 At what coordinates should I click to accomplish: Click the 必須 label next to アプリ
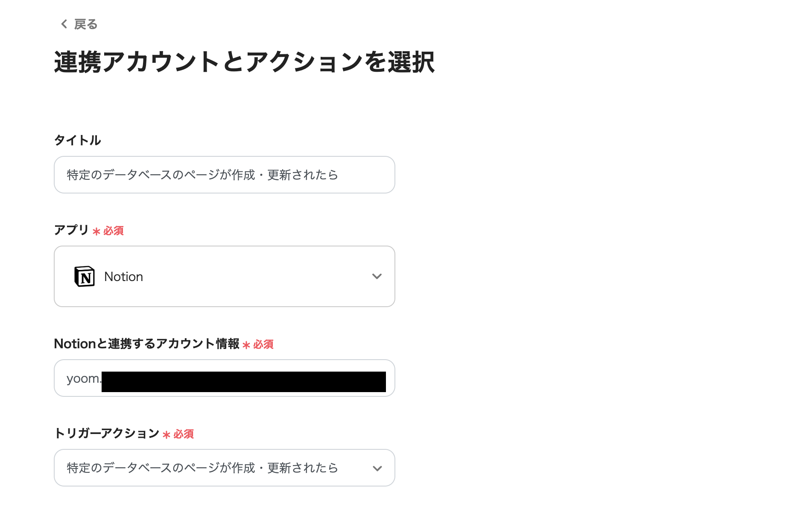113,231
